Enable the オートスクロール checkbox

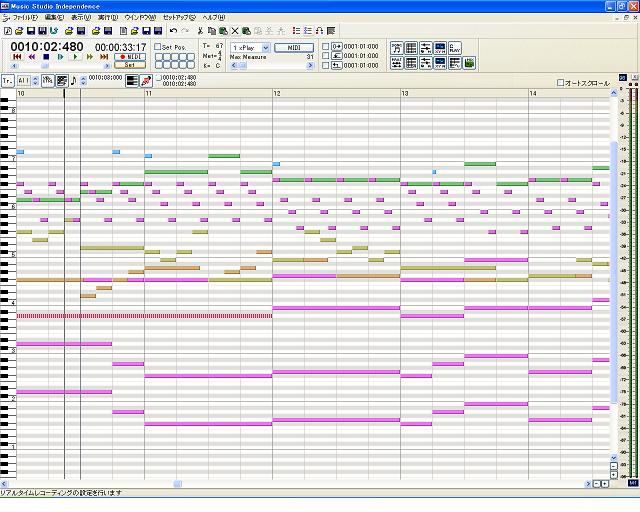(560, 83)
